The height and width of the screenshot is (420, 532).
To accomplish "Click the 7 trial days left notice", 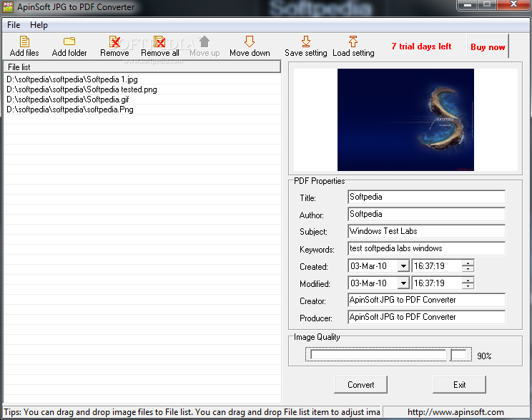I will [421, 47].
